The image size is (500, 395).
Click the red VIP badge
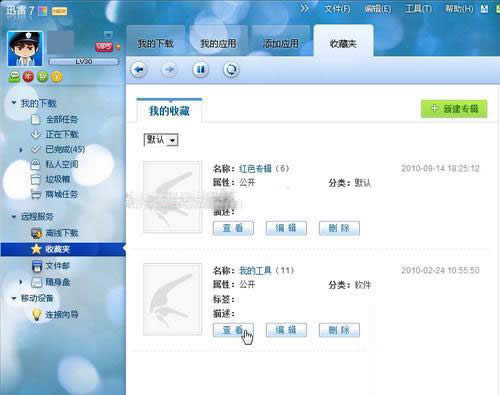tap(104, 46)
